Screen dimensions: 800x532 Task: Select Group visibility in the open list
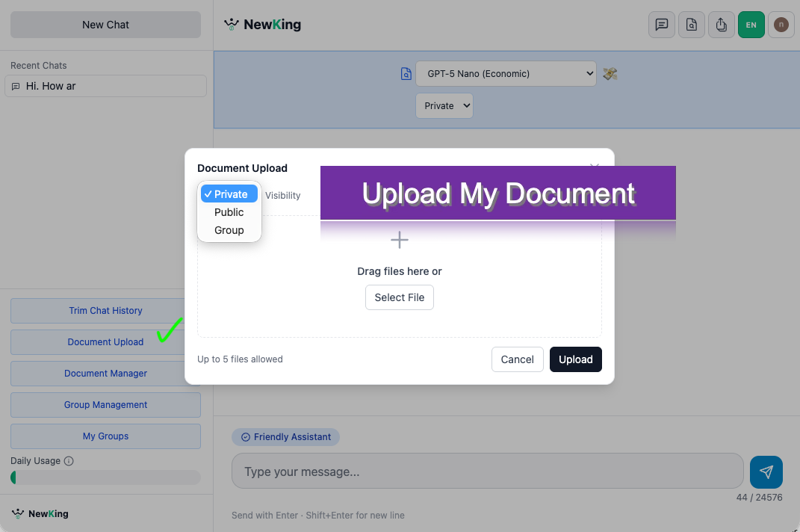pyautogui.click(x=229, y=230)
